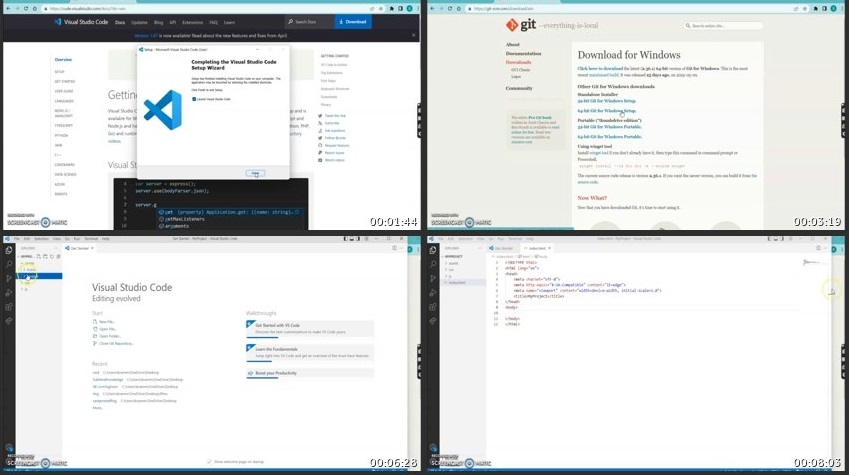Switch to Get Started tab in index.html window
This screenshot has height=475, width=849.
tap(503, 248)
